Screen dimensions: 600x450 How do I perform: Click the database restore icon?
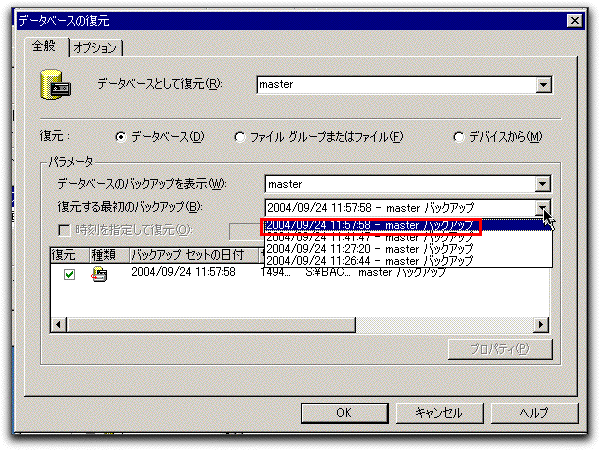point(55,85)
